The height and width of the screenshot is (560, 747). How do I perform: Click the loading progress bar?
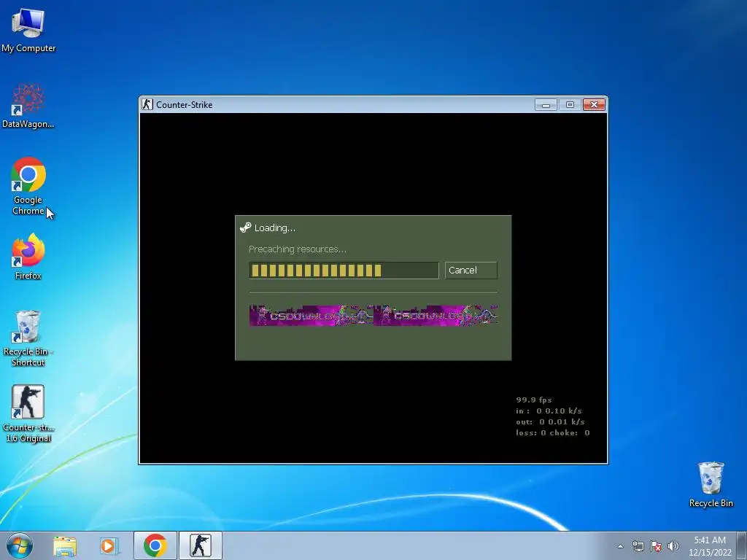(344, 271)
